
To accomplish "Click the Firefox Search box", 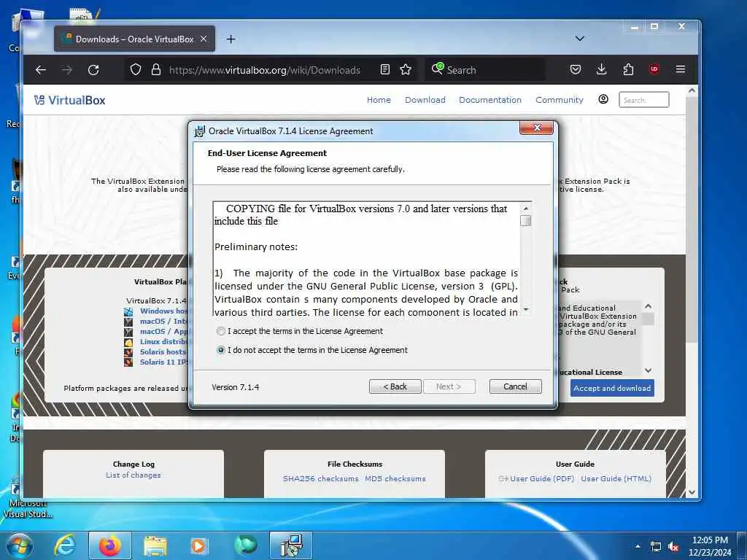I will click(x=486, y=70).
